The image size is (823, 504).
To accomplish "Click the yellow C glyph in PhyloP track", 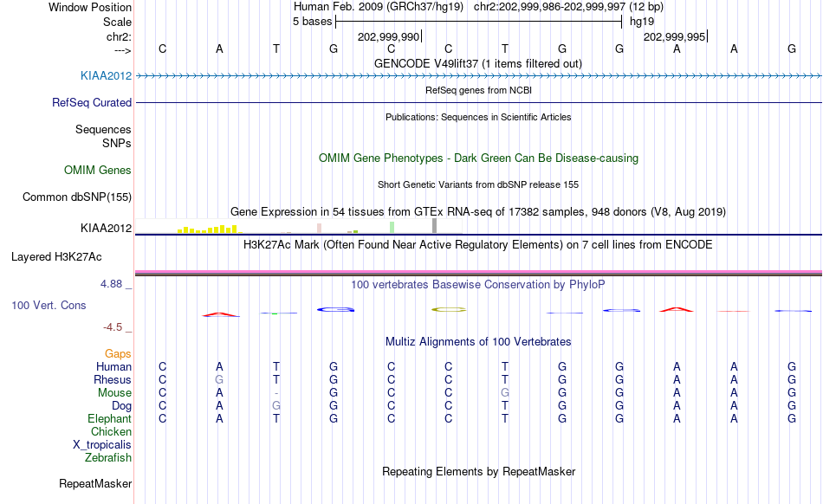I will pyautogui.click(x=449, y=309).
